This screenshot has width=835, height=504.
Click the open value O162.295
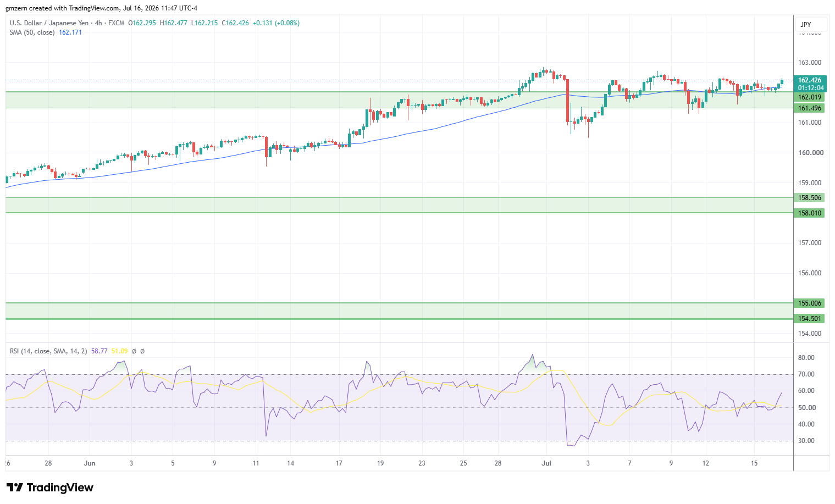tap(142, 23)
